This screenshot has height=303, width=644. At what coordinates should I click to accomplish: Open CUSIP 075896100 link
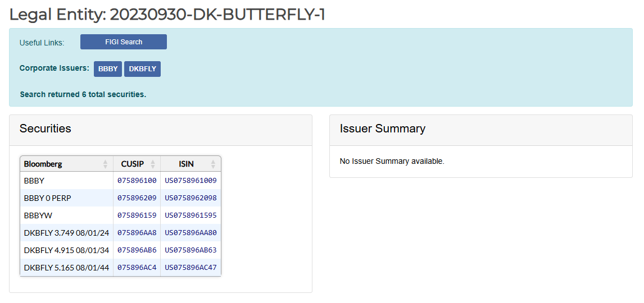[137, 181]
